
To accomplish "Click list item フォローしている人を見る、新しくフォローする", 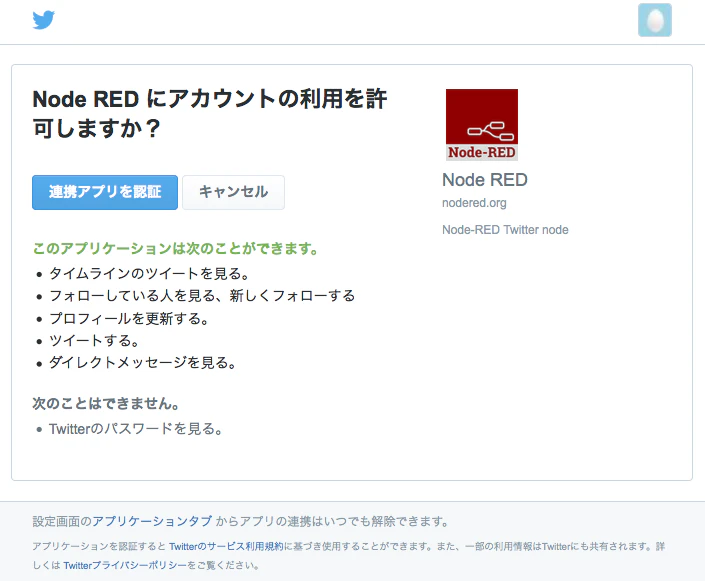I will (x=202, y=296).
